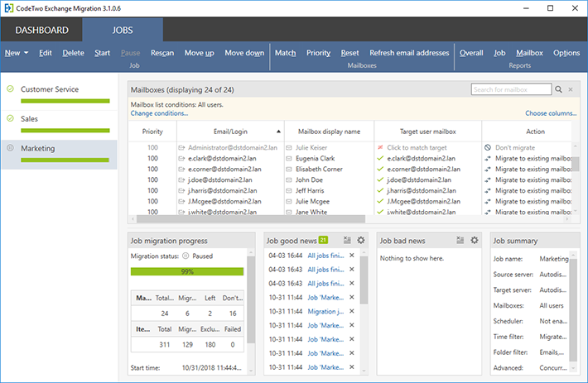Click the Don't migrate action icon

(488, 147)
